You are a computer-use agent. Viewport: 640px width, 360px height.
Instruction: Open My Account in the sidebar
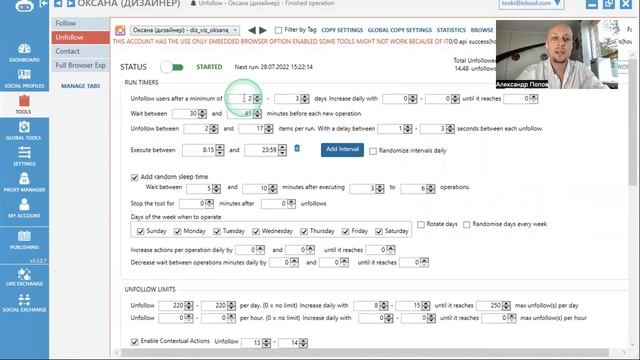tap(24, 208)
